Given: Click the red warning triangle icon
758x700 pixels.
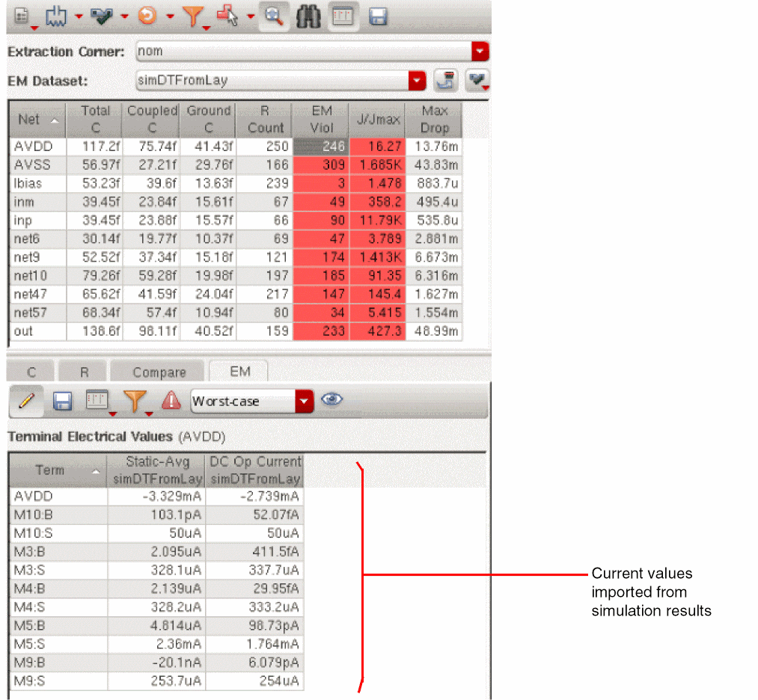Looking at the screenshot, I should tap(171, 402).
